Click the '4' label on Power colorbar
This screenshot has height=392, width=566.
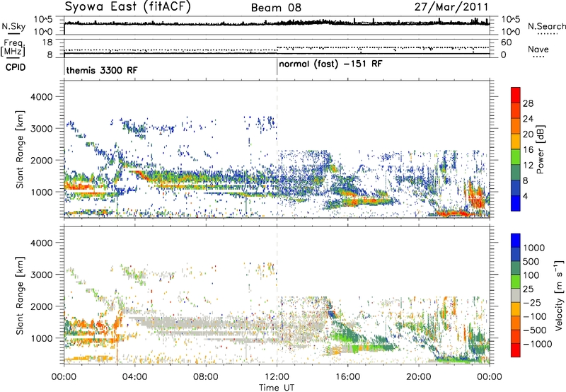[525, 196]
